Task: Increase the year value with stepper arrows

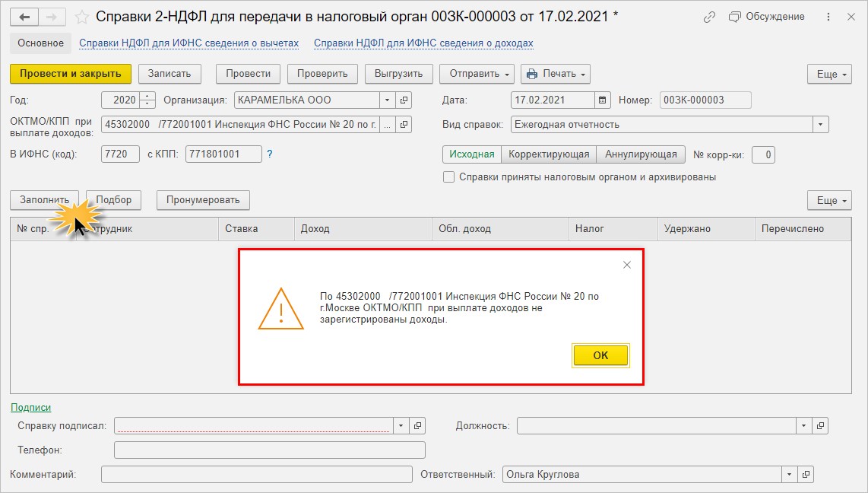Action: coord(147,97)
